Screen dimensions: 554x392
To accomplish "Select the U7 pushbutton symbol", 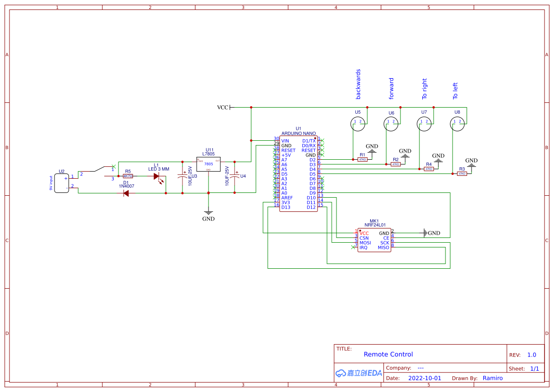I will tap(424, 124).
